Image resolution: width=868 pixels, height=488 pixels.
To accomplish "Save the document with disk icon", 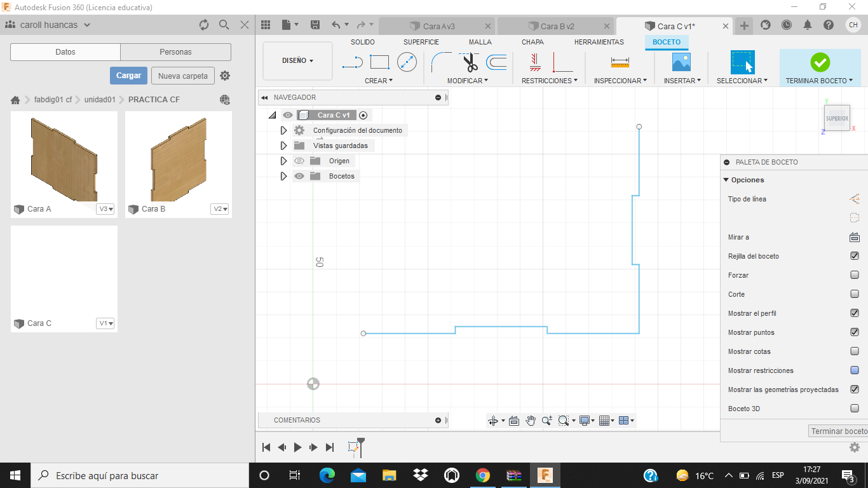I will pyautogui.click(x=315, y=25).
